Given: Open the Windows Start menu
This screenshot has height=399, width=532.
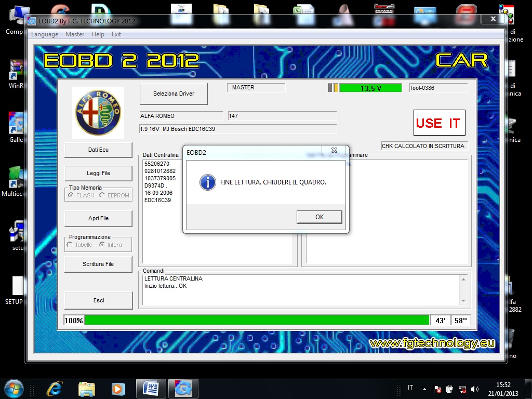Looking at the screenshot, I should click(14, 389).
